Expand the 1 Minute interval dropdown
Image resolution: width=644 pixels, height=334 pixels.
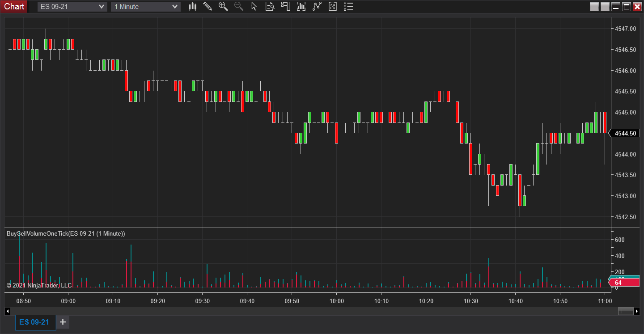174,7
